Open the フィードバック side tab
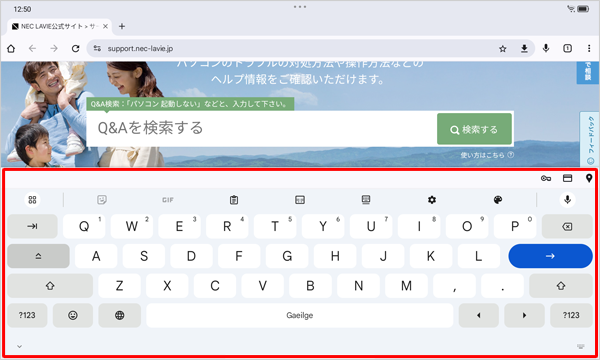This screenshot has height=360, width=600. [590, 139]
